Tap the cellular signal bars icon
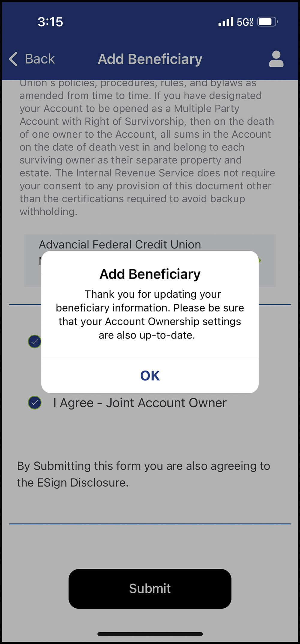 (x=226, y=22)
